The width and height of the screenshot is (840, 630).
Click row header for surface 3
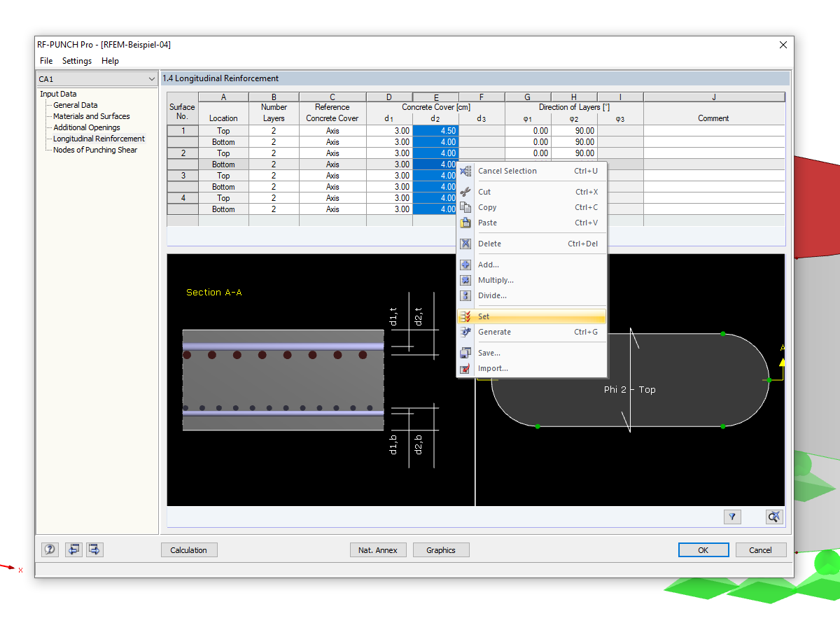(x=183, y=176)
